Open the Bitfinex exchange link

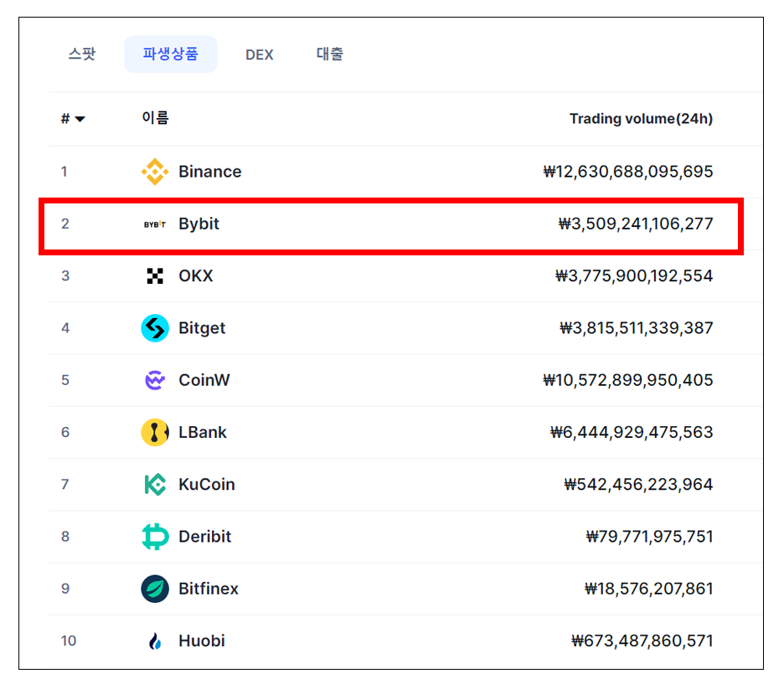click(209, 589)
